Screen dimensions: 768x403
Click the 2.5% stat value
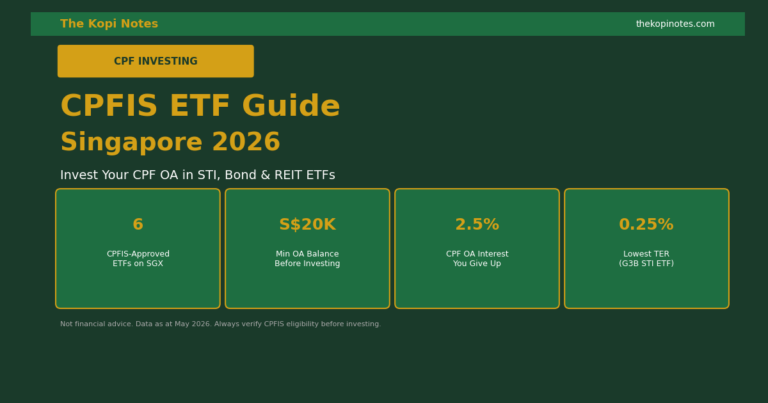pyautogui.click(x=477, y=224)
